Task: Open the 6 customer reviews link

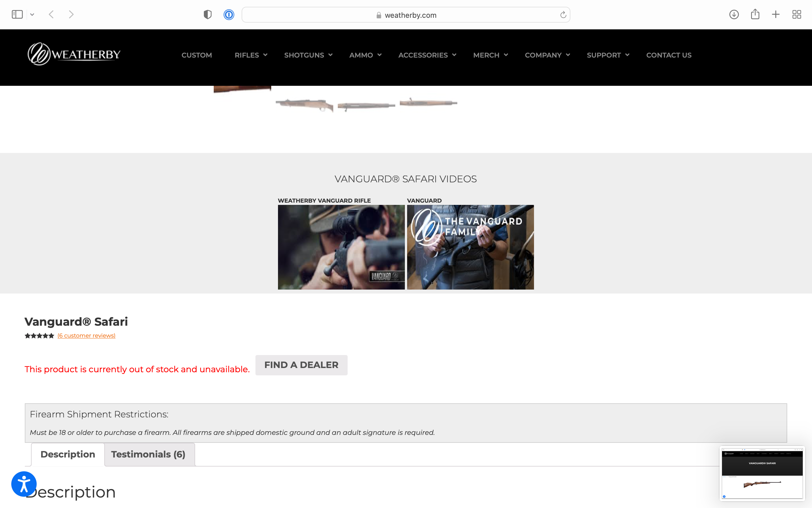Action: click(x=86, y=336)
